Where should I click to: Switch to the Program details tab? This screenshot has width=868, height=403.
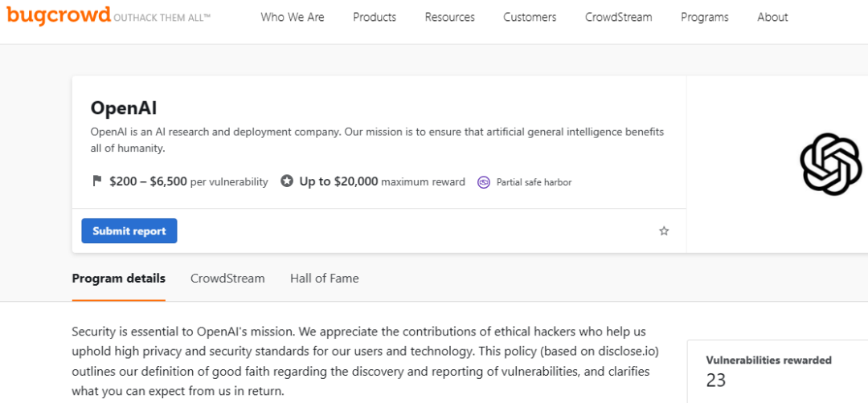[x=119, y=279]
